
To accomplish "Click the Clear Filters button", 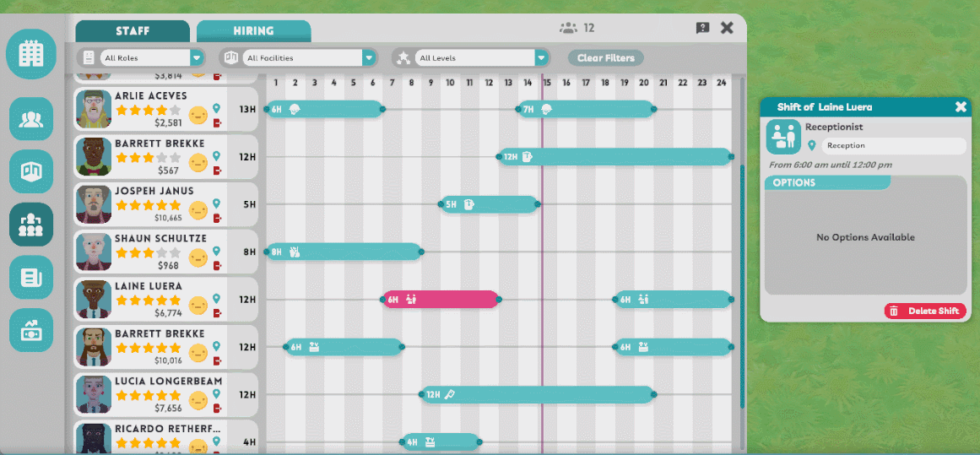I will pyautogui.click(x=606, y=58).
